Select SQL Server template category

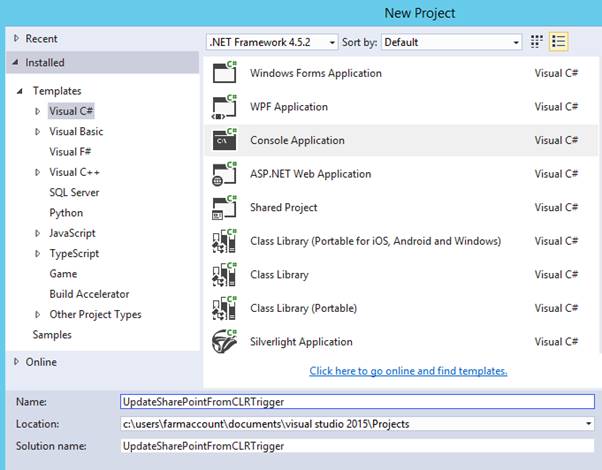pyautogui.click(x=74, y=192)
